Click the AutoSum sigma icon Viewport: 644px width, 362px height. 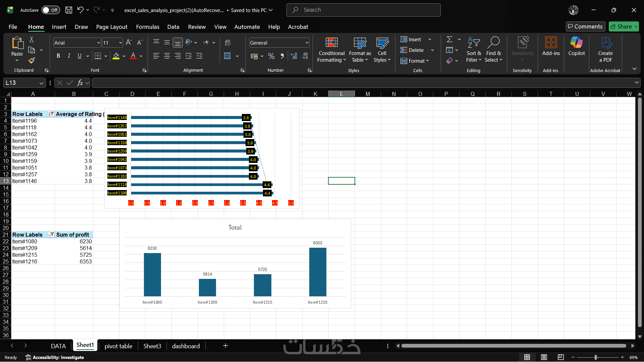tap(449, 40)
